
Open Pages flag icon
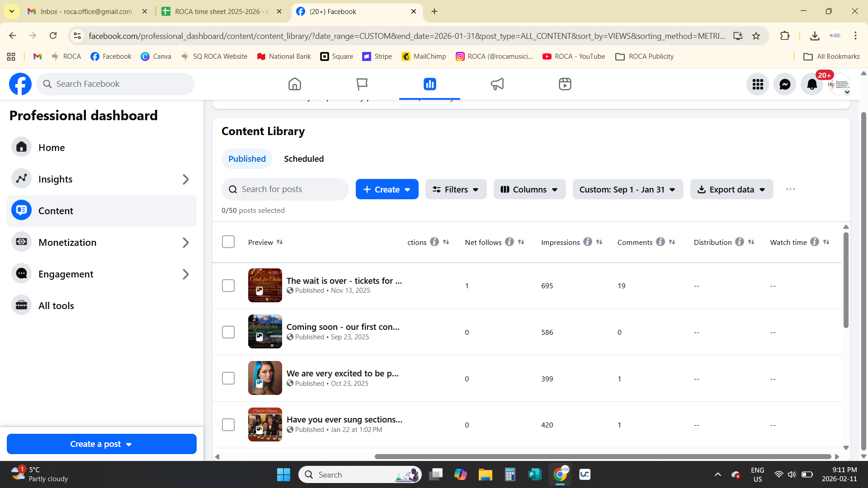point(362,84)
